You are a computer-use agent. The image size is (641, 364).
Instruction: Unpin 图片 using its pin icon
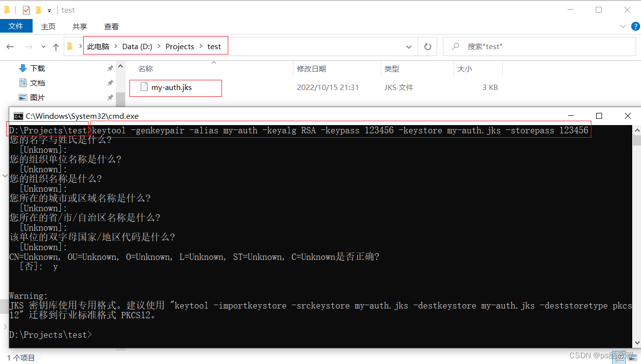click(x=110, y=97)
